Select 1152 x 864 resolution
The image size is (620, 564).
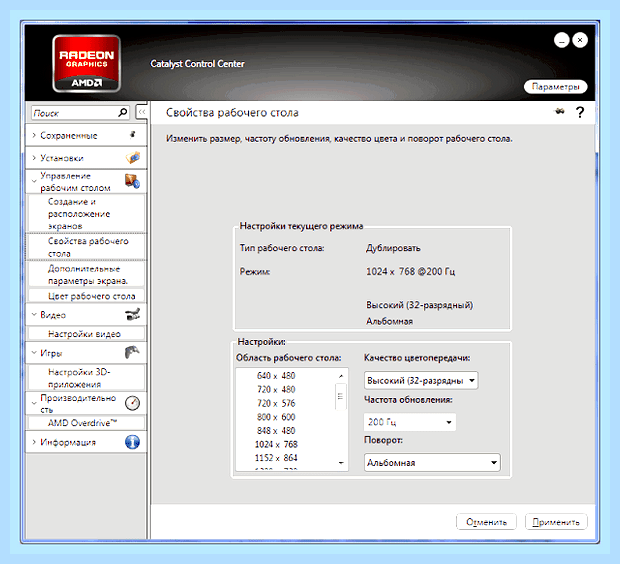(x=276, y=458)
